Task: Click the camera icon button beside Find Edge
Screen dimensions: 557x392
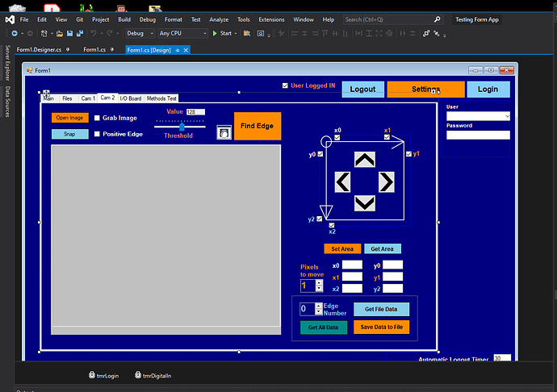Action: pyautogui.click(x=224, y=132)
